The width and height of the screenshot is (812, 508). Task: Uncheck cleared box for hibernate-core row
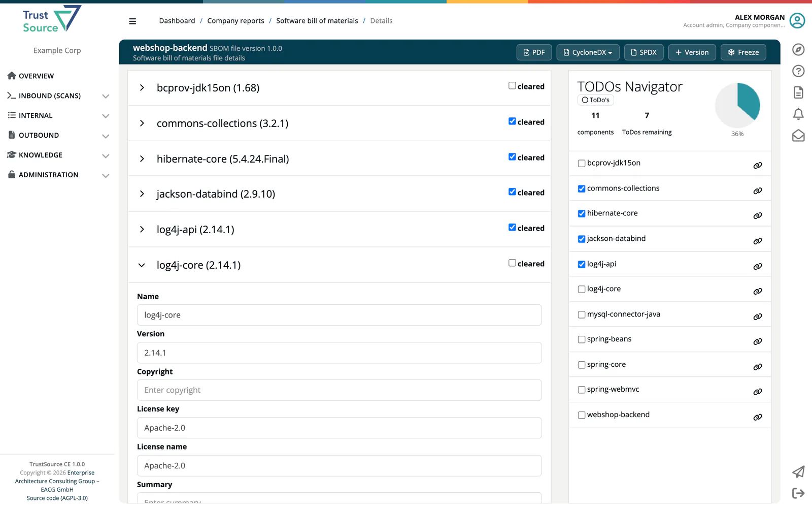[x=512, y=157]
